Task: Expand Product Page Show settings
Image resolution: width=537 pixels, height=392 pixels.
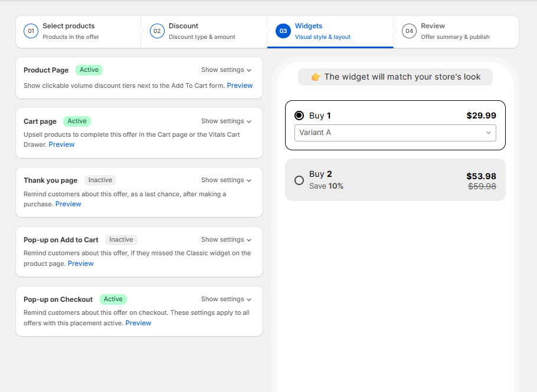Action: (x=227, y=70)
